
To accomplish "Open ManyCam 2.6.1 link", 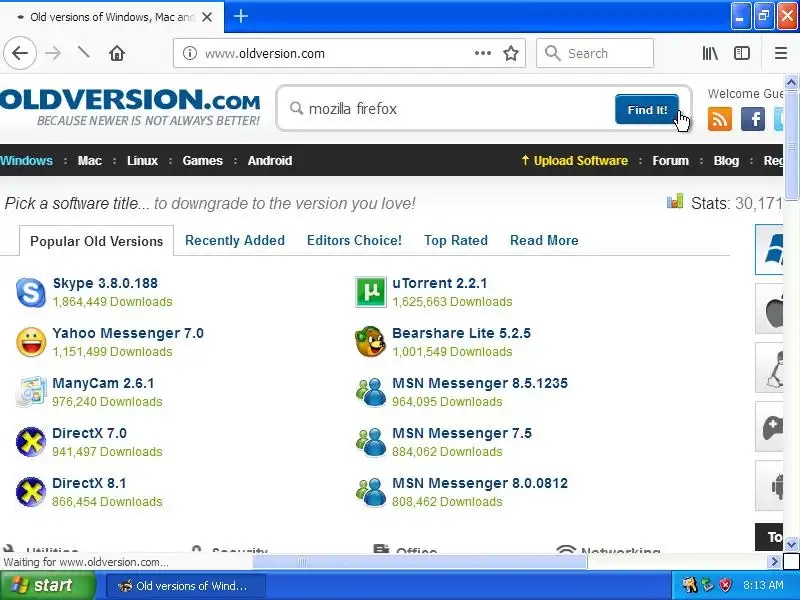I will point(103,383).
